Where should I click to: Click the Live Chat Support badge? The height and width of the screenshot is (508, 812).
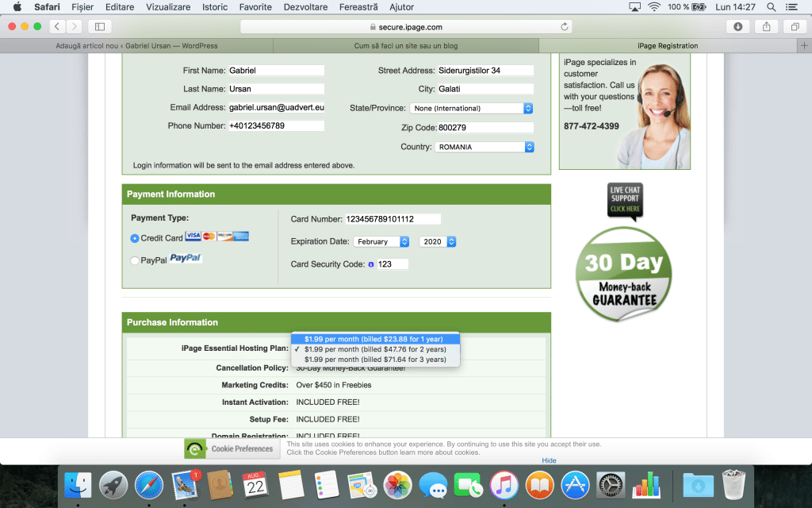pos(625,201)
